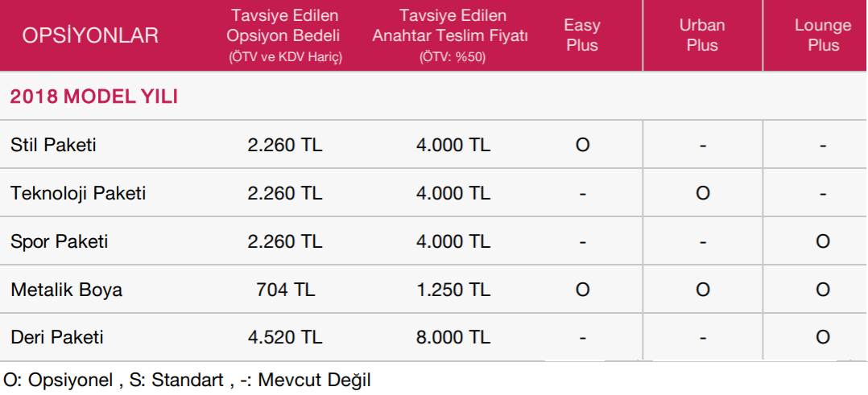Click the 1.250 TL price cell

coord(453,290)
